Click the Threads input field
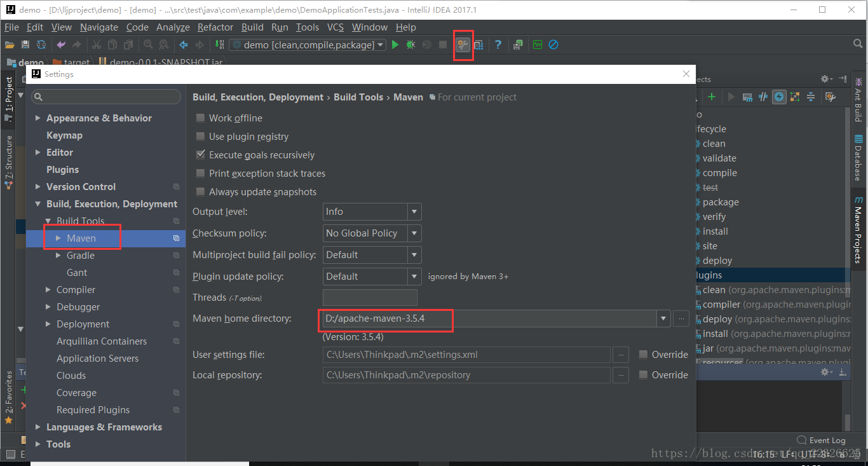Viewport: 868px width, 466px height. [370, 298]
